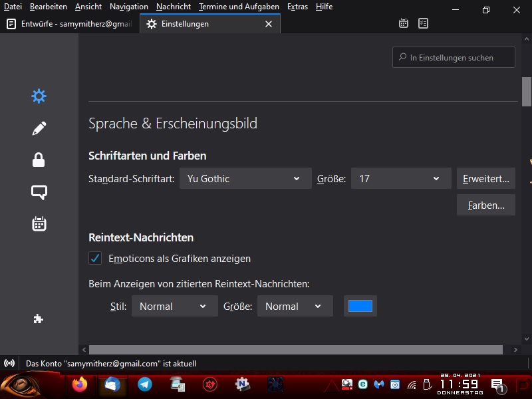Viewport: 532px width, 399px height.
Task: Open the Calendar settings category in sidebar
Action: [39, 224]
